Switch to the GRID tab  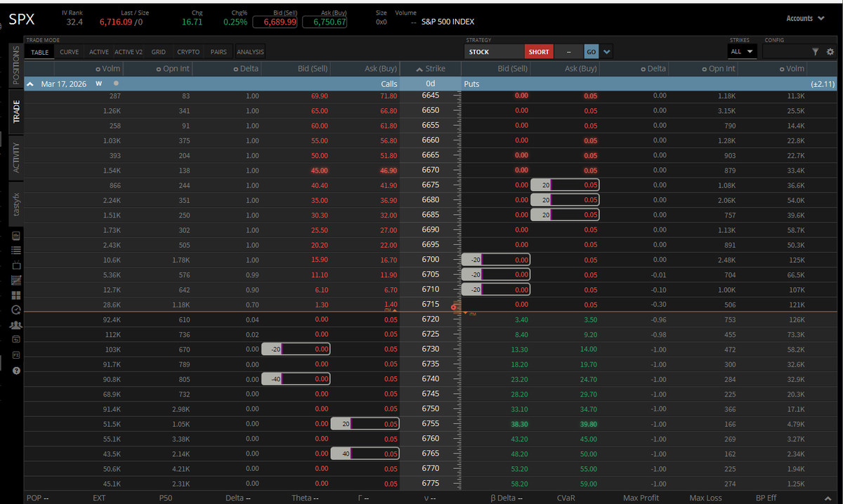pos(159,52)
